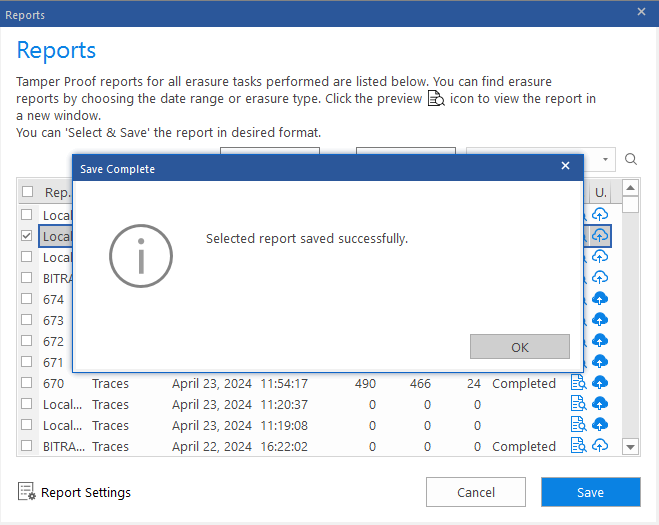Click value '490' in row 670
659x525 pixels.
click(x=365, y=383)
